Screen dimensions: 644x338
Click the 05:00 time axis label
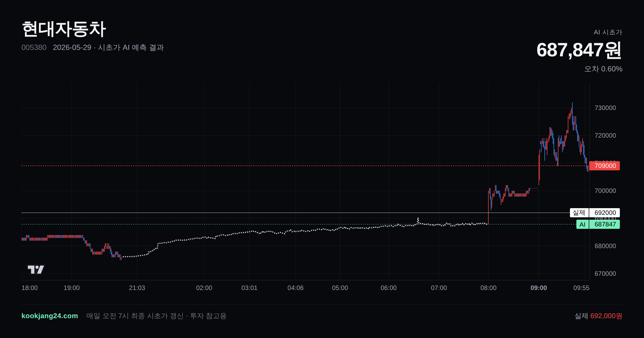coord(340,288)
